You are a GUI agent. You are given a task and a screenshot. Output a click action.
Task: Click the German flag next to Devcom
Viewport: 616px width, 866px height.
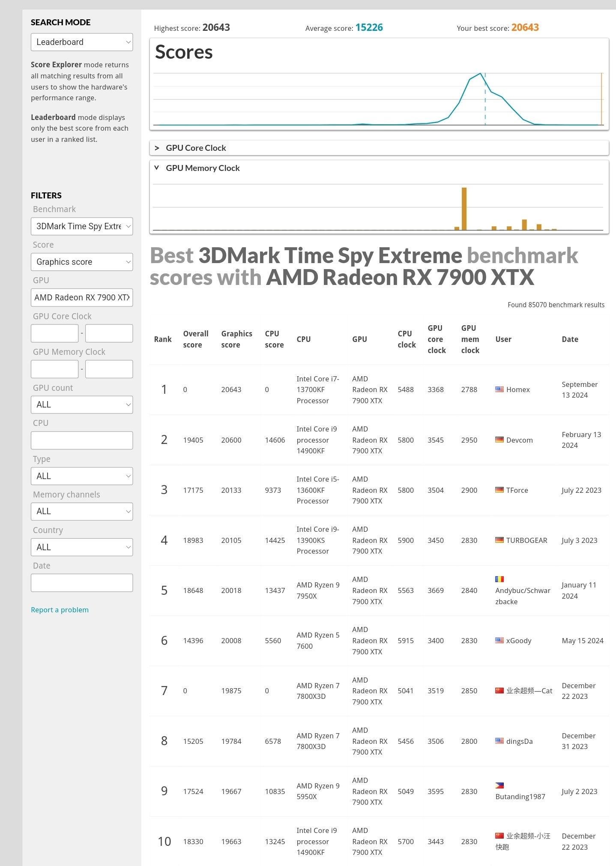tap(499, 440)
